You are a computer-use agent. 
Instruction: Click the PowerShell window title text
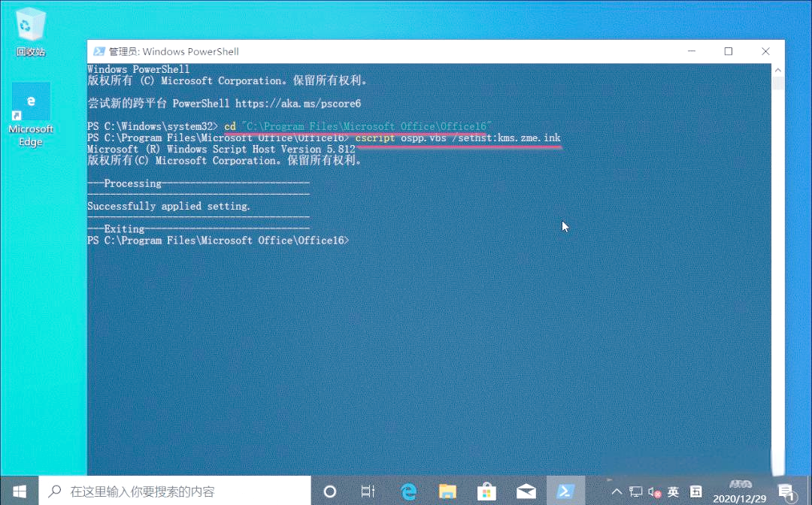point(174,51)
